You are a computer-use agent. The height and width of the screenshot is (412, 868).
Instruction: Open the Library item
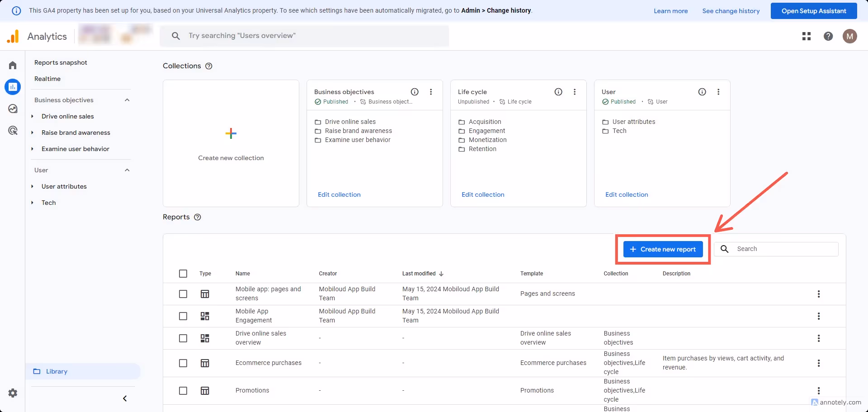[x=83, y=371]
